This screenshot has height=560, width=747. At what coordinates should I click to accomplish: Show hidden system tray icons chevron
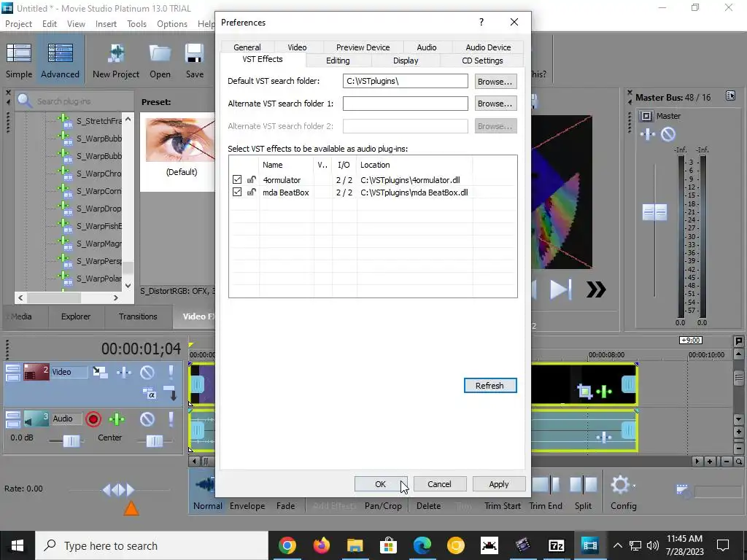(x=617, y=545)
